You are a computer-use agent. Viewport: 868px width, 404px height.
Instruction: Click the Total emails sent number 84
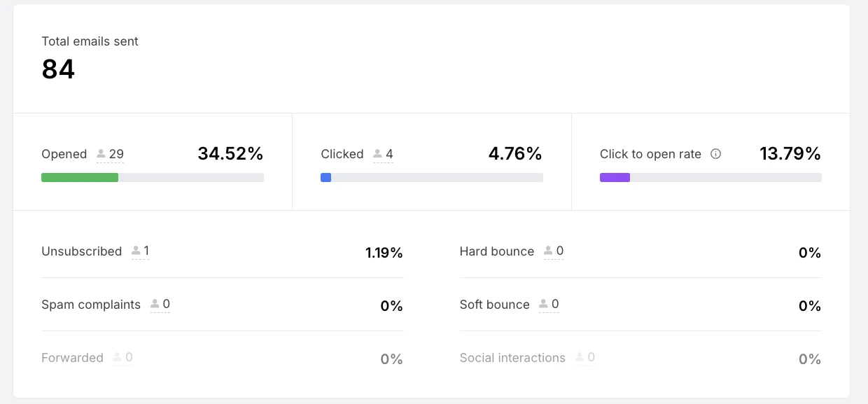click(58, 69)
